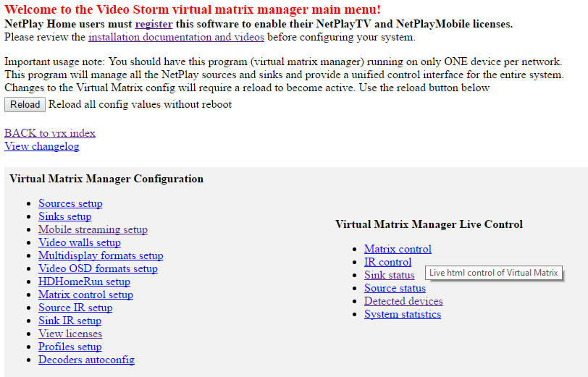This screenshot has width=588, height=377.
Task: Go to Mobile streaming setup
Action: click(x=93, y=229)
